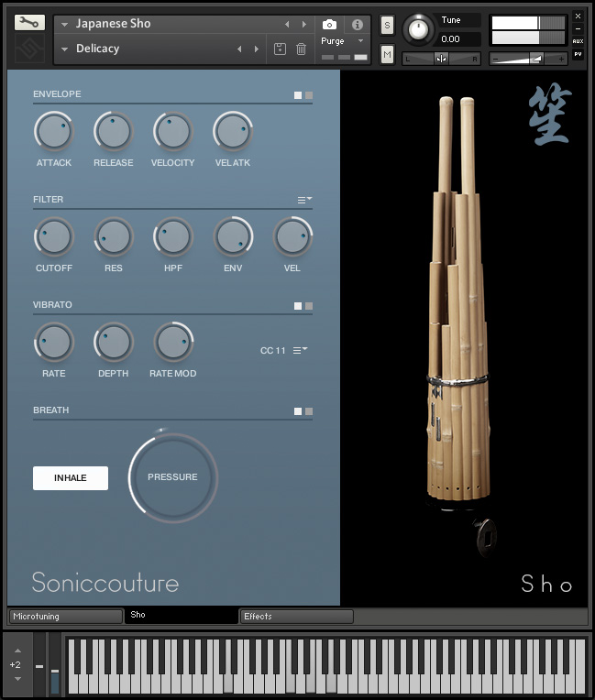The image size is (595, 700).
Task: Select next snapshot arrow beside Delicacy
Action: (x=257, y=49)
